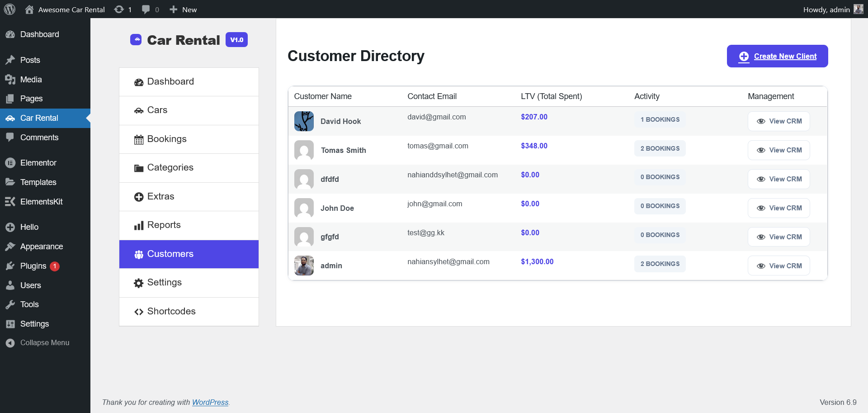Image resolution: width=868 pixels, height=413 pixels.
Task: Open Shortcodes using the code icon
Action: click(139, 311)
